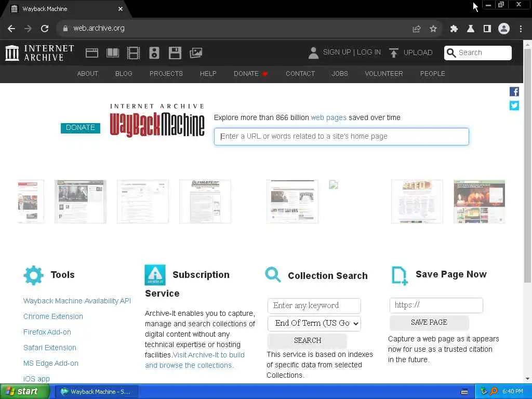The height and width of the screenshot is (399, 532).
Task: Open the Windows start button
Action: tap(24, 392)
